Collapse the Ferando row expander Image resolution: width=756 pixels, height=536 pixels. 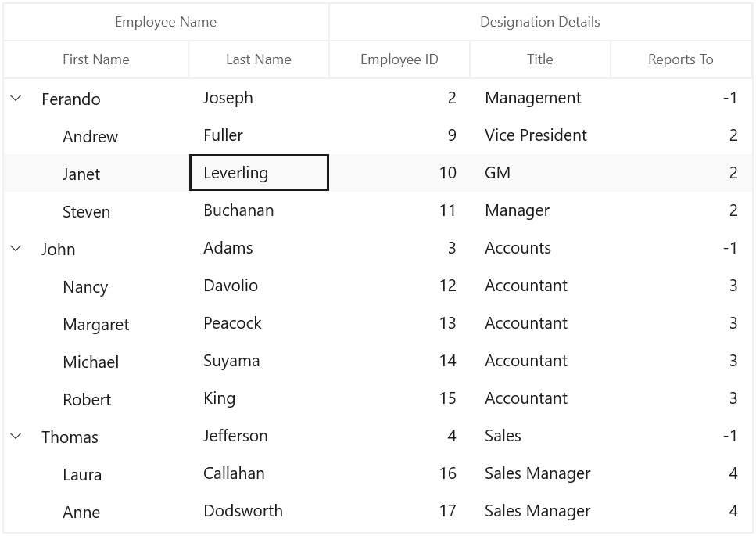(16, 99)
